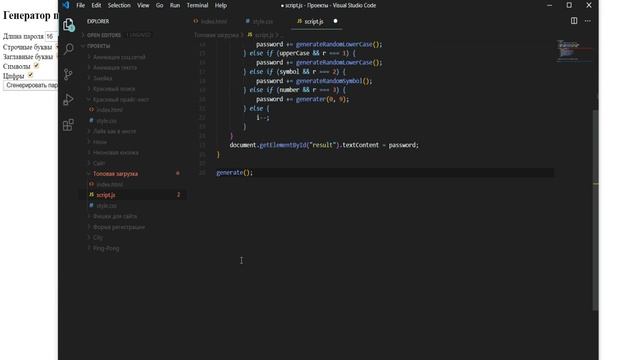640x360 pixels.
Task: Click the document.getElementById("result") line
Action: [324, 145]
